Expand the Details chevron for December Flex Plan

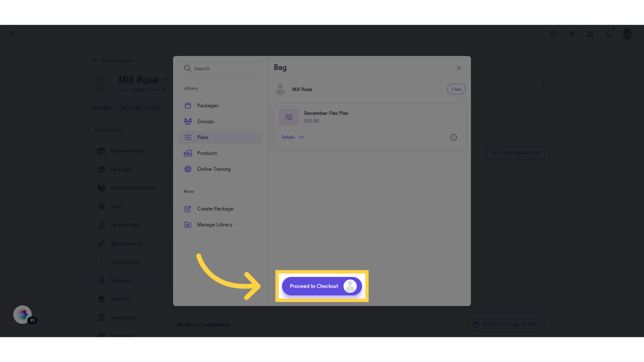(x=302, y=137)
